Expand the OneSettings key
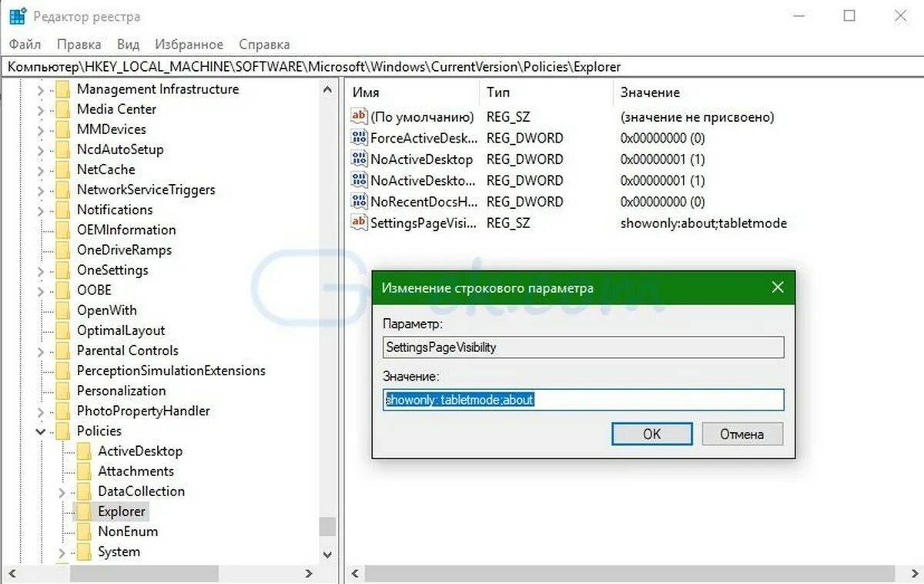This screenshot has height=584, width=924. coord(41,270)
